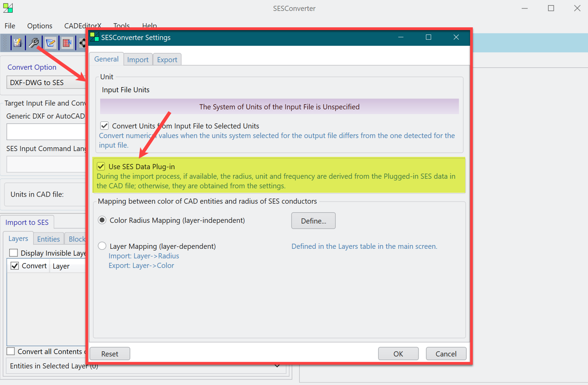Viewport: 588px width, 385px height.
Task: Open the Options menu
Action: (x=40, y=26)
